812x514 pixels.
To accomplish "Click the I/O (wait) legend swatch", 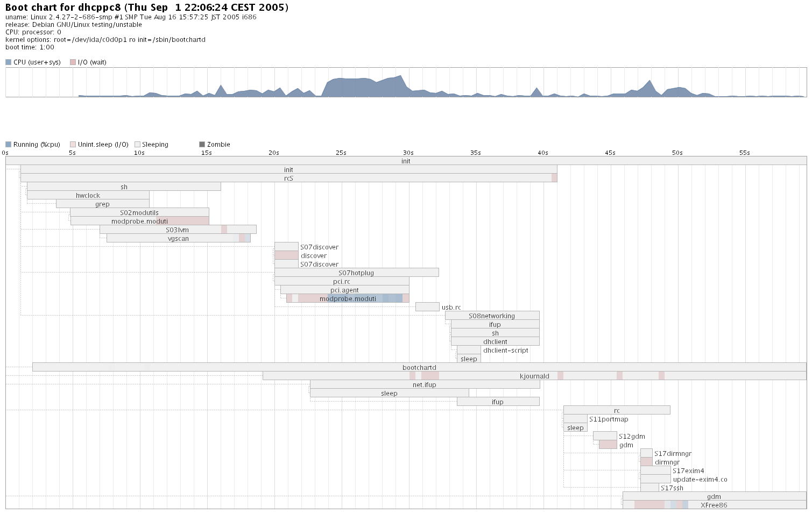I will coord(73,62).
